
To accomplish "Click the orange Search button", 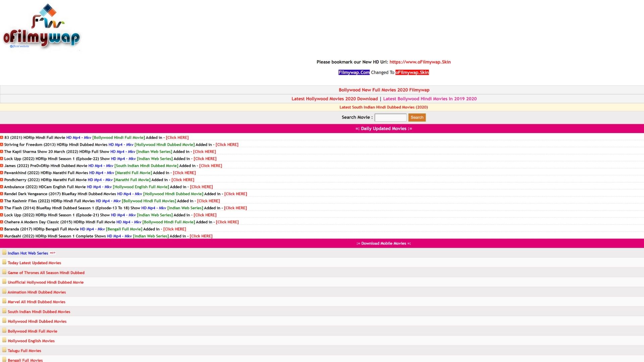I will coord(417,117).
